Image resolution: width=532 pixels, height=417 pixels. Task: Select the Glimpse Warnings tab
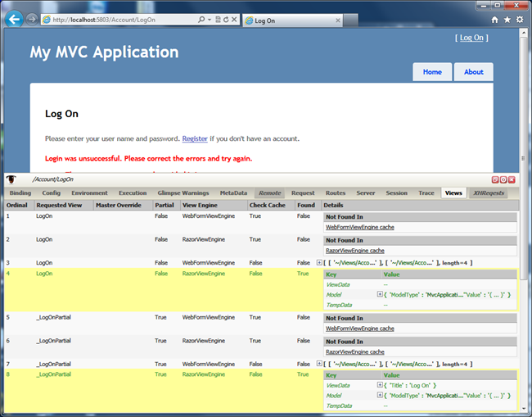183,193
